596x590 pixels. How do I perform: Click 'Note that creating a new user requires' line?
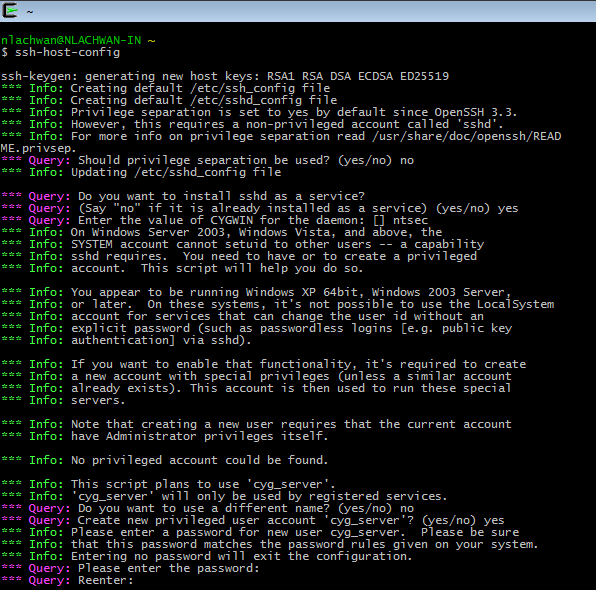[x=257, y=424]
